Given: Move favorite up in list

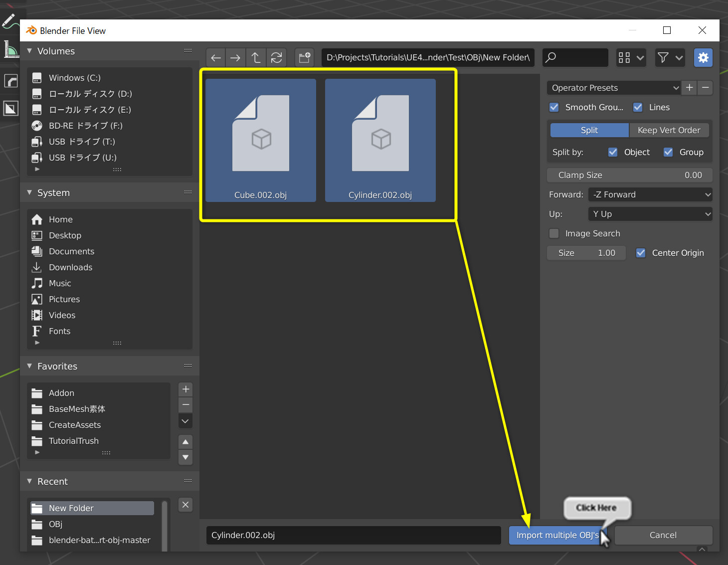Looking at the screenshot, I should (185, 442).
